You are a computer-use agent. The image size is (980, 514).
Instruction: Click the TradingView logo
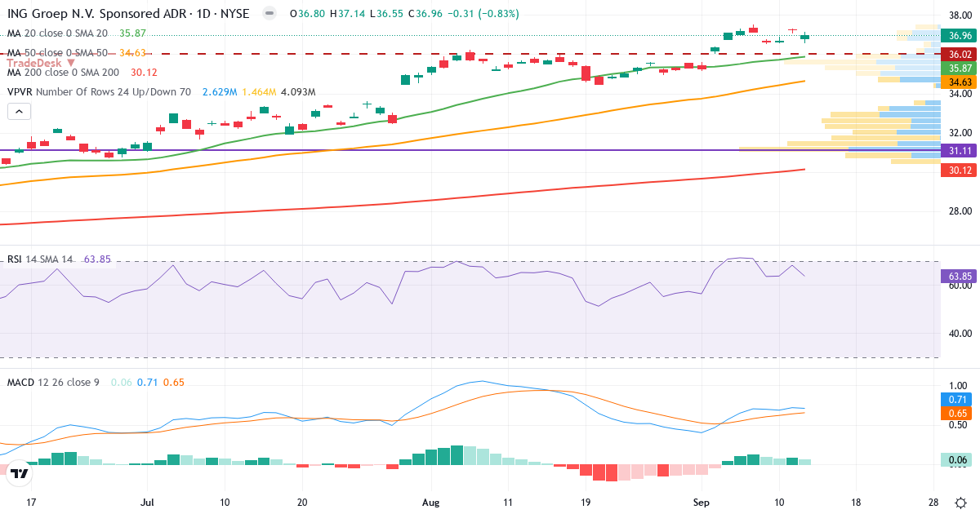click(x=20, y=472)
